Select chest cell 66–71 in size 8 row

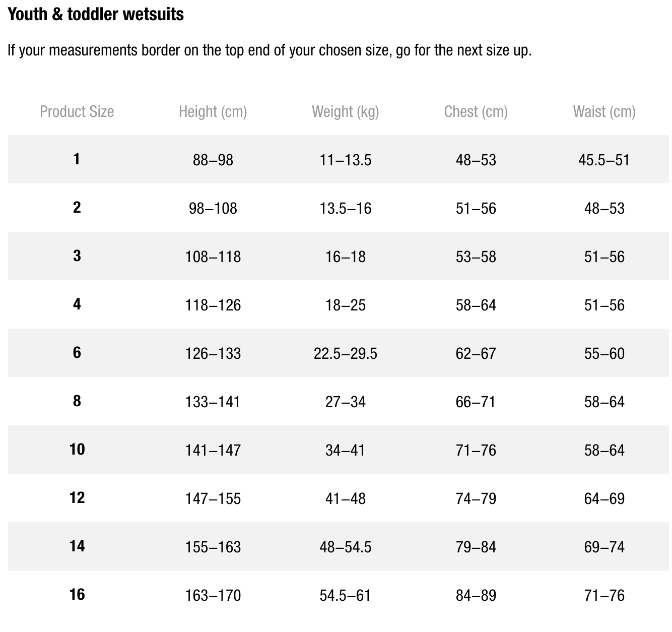point(476,402)
